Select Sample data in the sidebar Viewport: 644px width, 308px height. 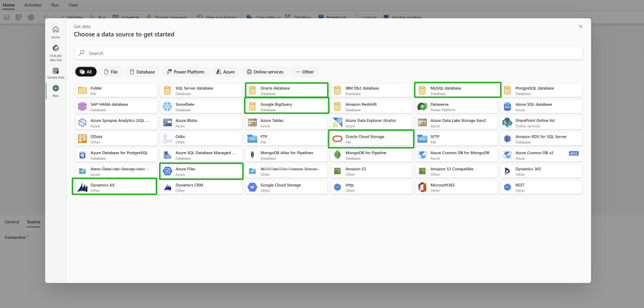tap(55, 73)
